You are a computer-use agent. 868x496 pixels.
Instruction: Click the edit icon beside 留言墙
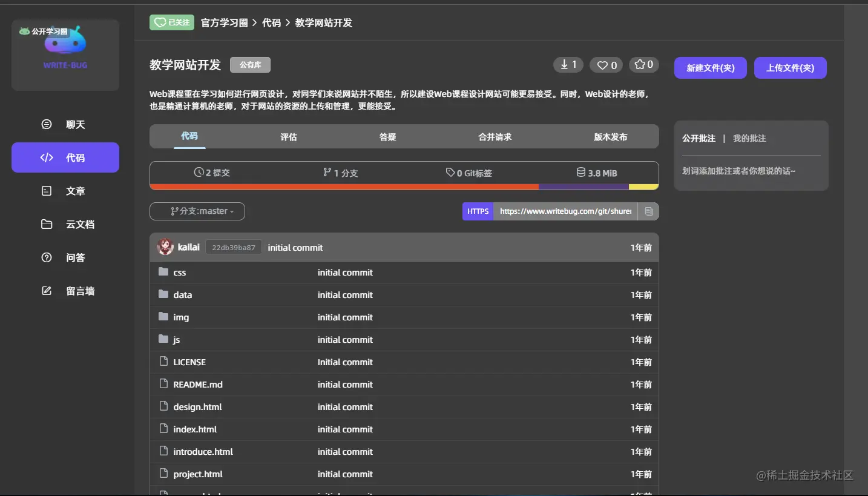click(x=47, y=291)
